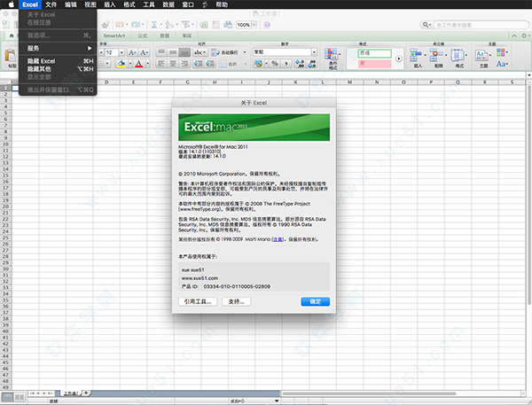This screenshot has width=532, height=405.
Task: Open the SmartArt ribbon tab
Action: coord(114,35)
